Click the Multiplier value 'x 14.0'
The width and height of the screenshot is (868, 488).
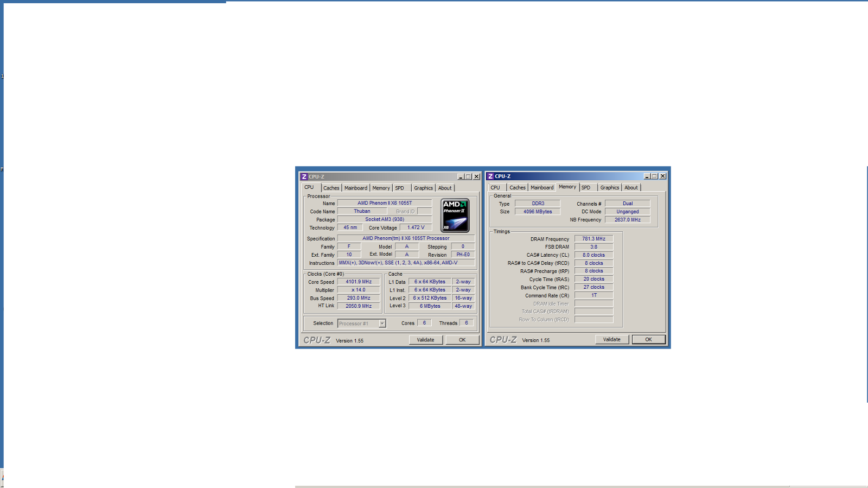click(359, 290)
